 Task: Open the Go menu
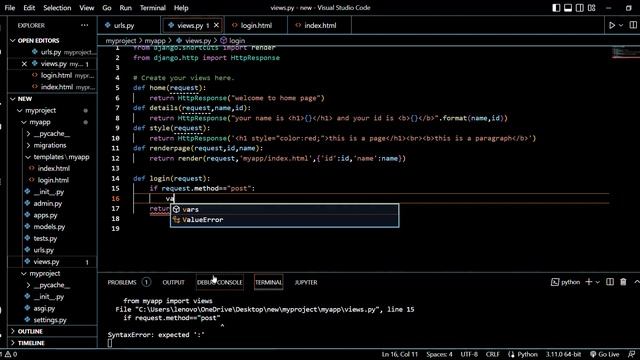pos(107,8)
